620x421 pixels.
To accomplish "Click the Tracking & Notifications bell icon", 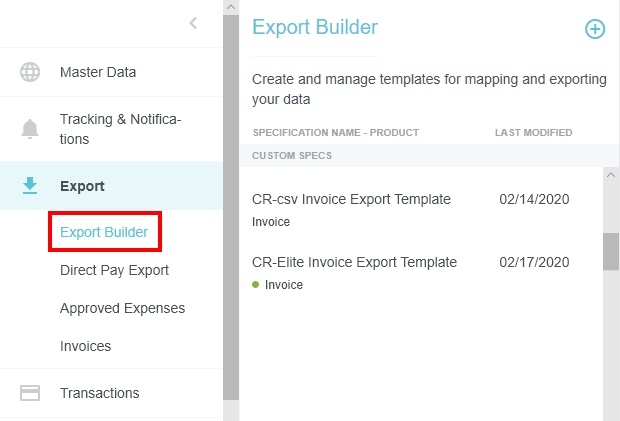I will (30, 129).
